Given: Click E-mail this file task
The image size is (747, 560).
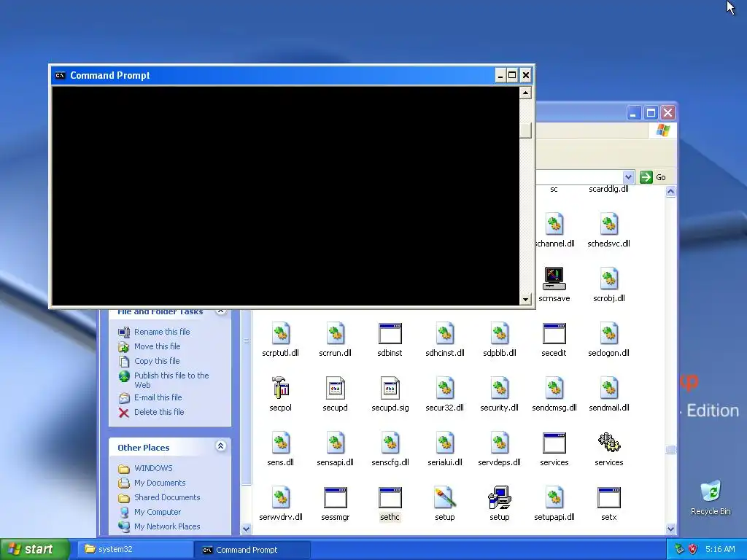Looking at the screenshot, I should 158,397.
